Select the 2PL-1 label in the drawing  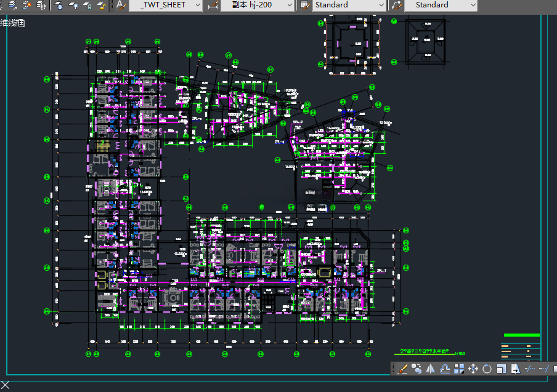pyautogui.click(x=381, y=271)
